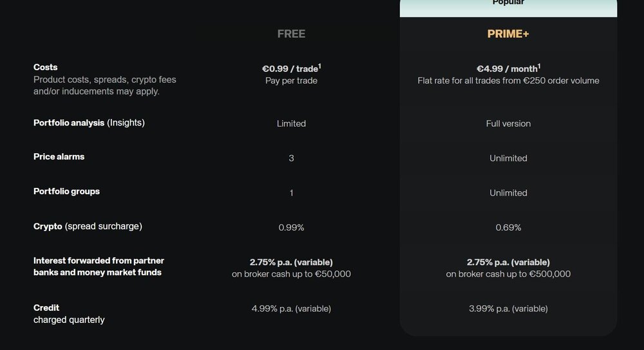The height and width of the screenshot is (350, 644).
Task: Click the broker cash up to €500,000 text
Action: point(508,274)
